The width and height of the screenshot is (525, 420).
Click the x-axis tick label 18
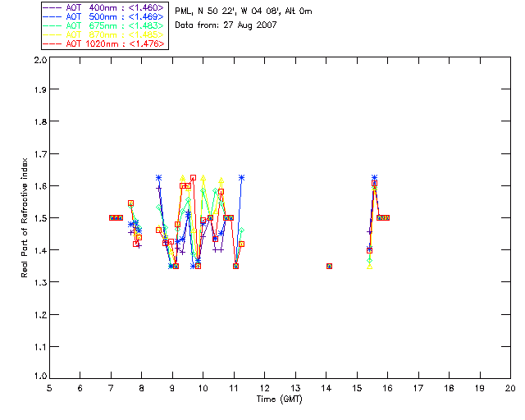point(449,388)
